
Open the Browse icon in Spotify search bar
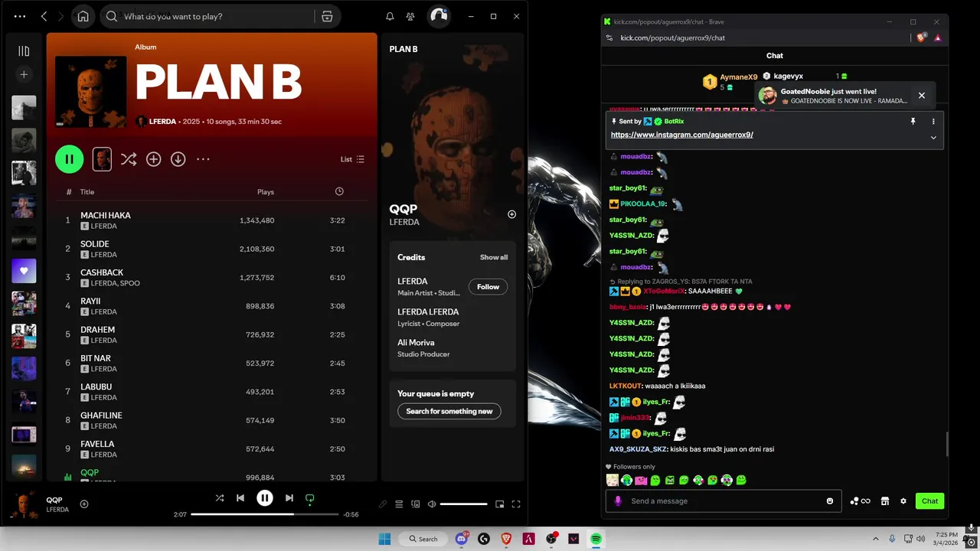327,16
